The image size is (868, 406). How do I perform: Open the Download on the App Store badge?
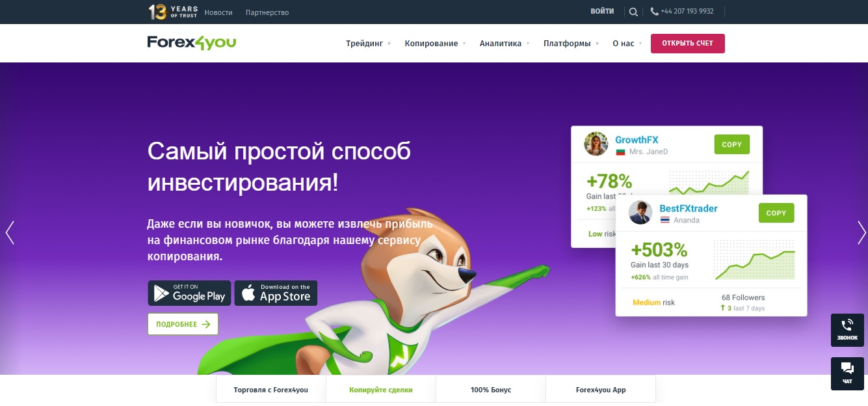tap(276, 293)
